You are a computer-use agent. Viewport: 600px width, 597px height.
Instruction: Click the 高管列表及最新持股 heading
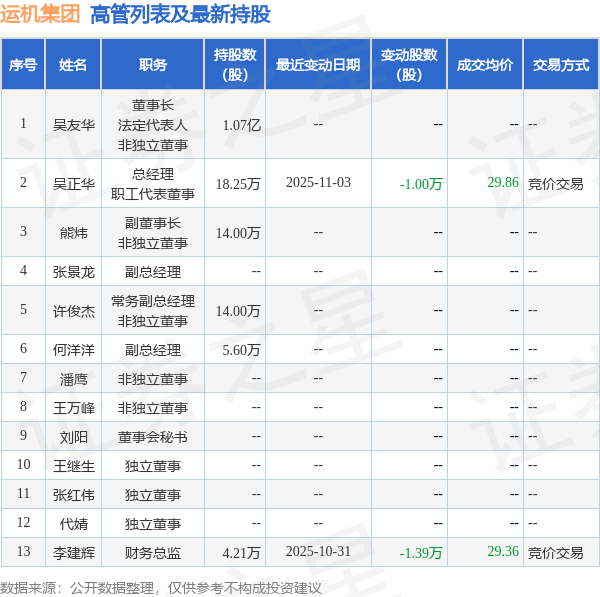click(x=180, y=14)
